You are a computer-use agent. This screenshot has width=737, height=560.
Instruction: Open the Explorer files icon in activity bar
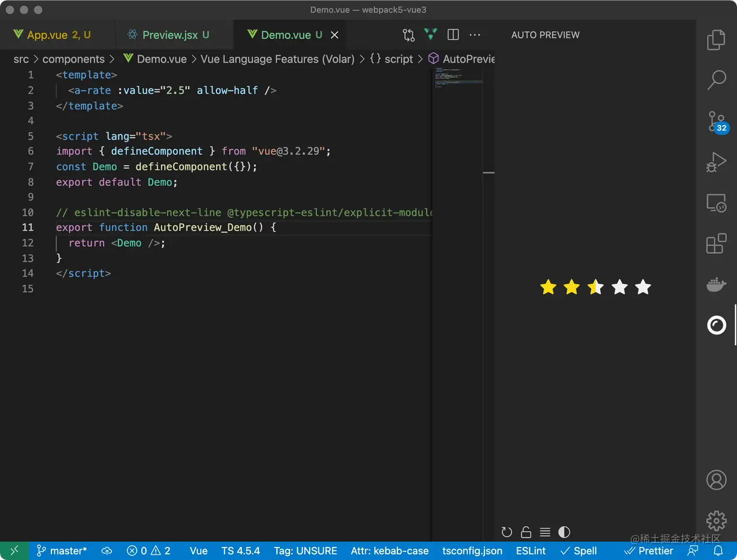pyautogui.click(x=716, y=40)
